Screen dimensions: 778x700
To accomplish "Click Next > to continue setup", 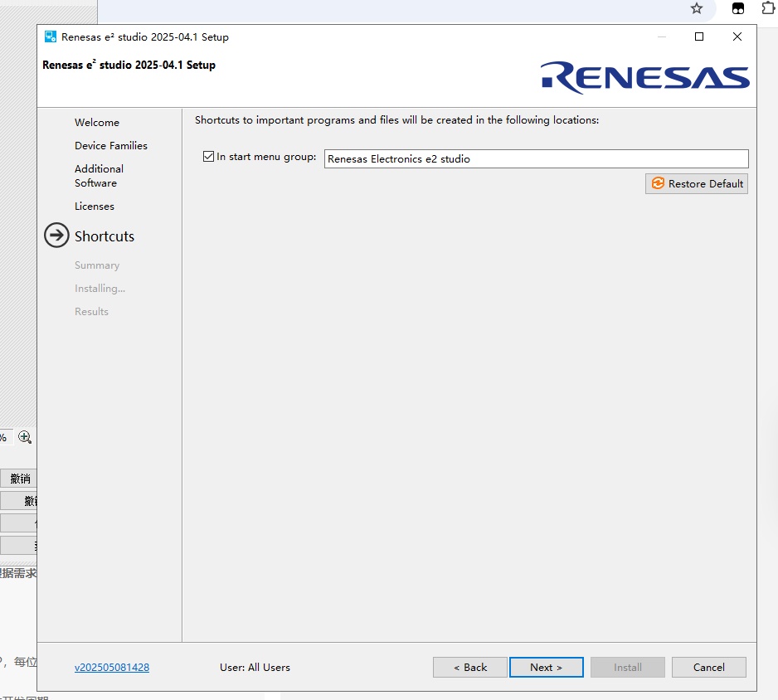I will pos(547,668).
